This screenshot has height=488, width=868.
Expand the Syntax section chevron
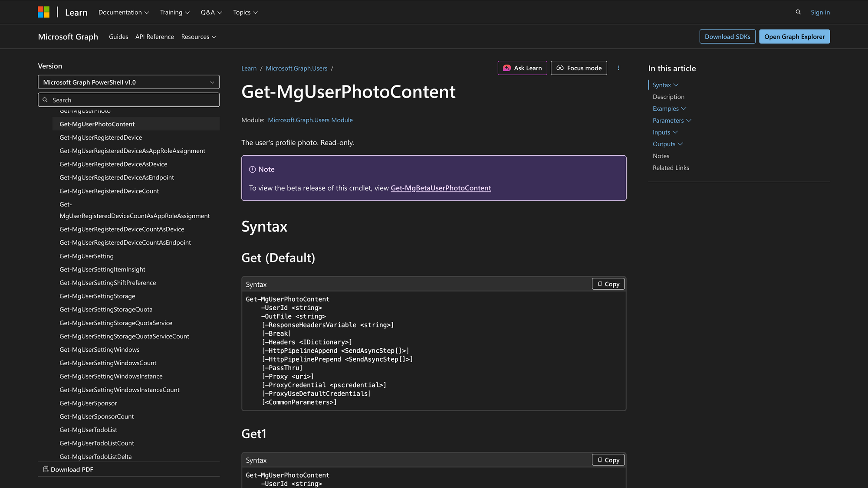[676, 85]
